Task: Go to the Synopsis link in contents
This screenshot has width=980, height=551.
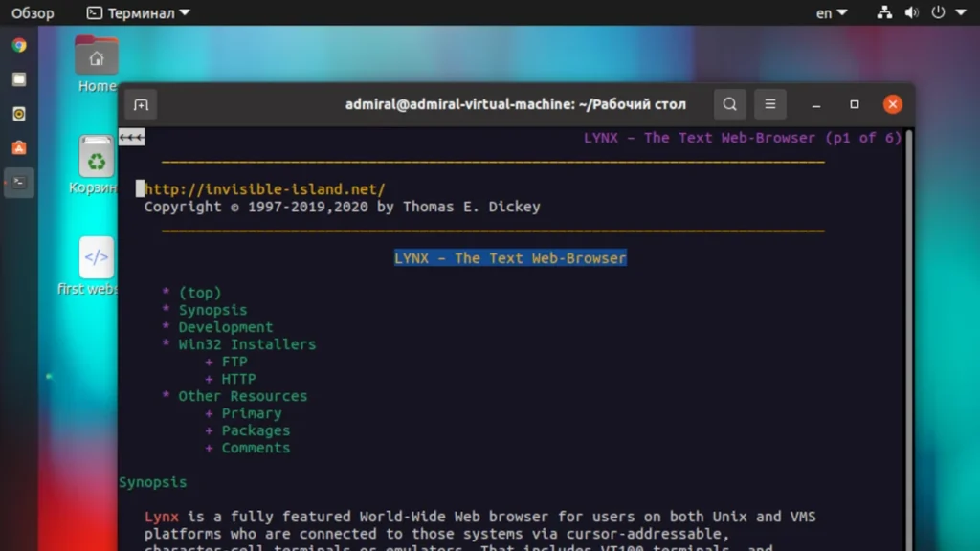Action: [x=212, y=310]
